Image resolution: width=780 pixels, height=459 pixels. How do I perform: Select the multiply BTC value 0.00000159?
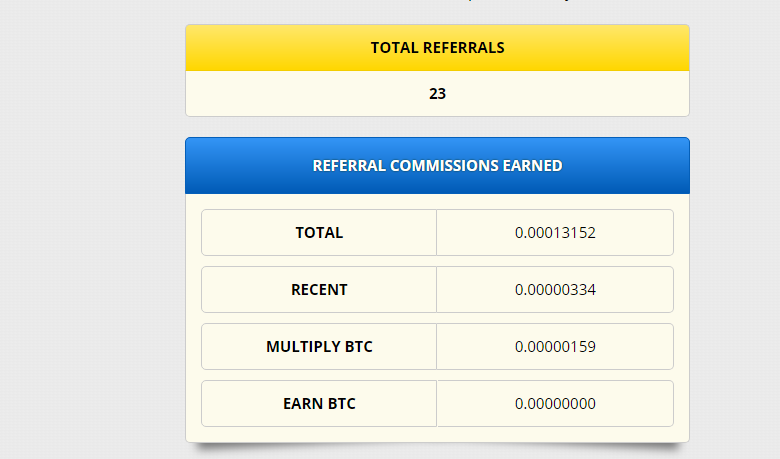click(555, 347)
